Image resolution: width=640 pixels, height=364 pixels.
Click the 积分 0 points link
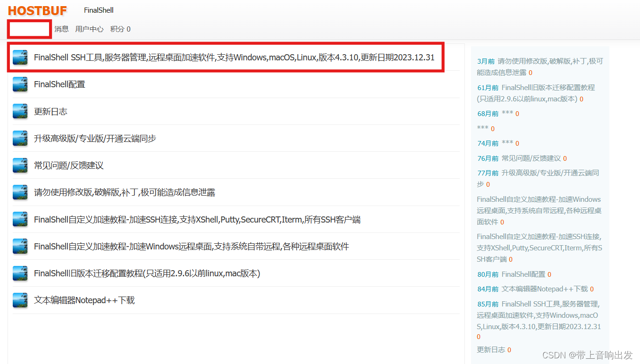pos(120,29)
